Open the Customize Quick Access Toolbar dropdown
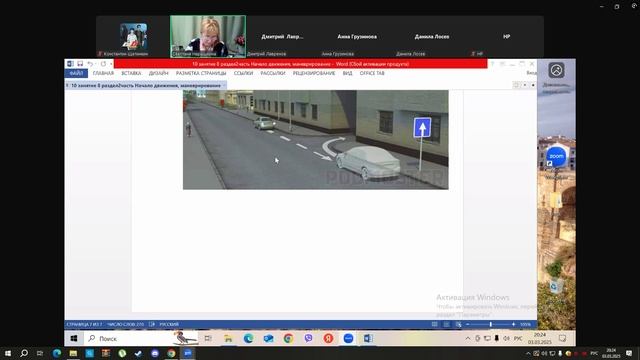The height and width of the screenshot is (360, 640). tap(111, 64)
